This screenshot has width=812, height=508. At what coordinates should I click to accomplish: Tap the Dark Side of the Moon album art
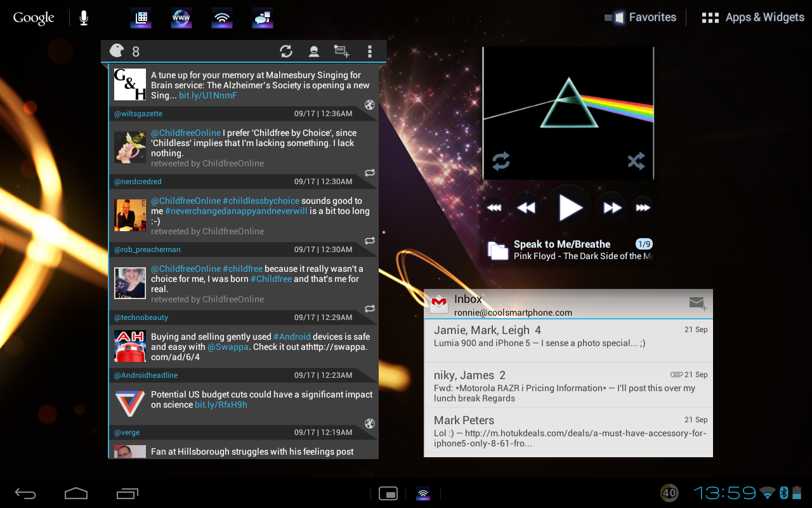click(568, 113)
